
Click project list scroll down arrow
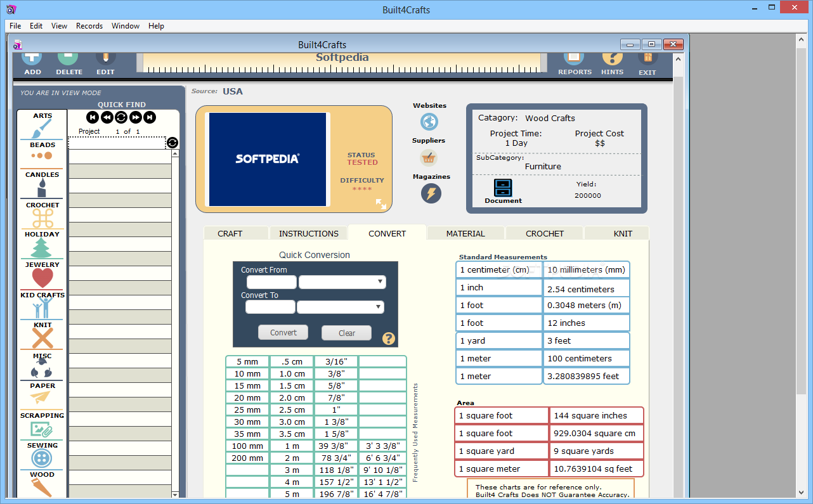(176, 494)
